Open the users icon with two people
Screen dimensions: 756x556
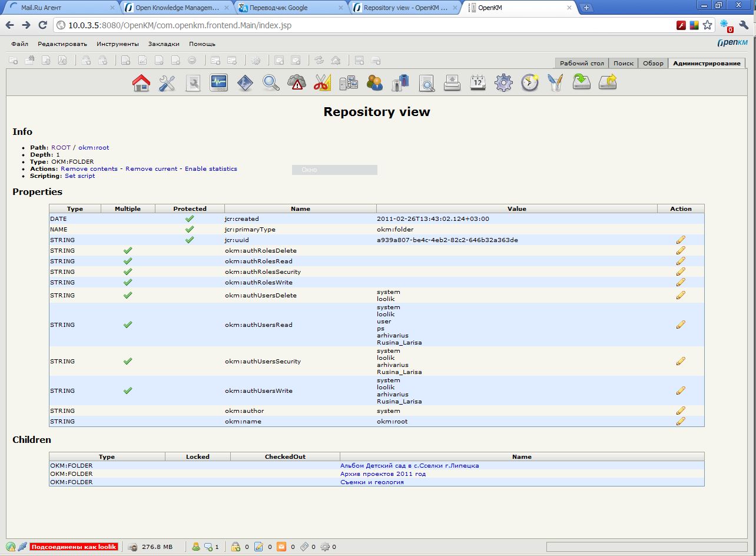[x=374, y=82]
